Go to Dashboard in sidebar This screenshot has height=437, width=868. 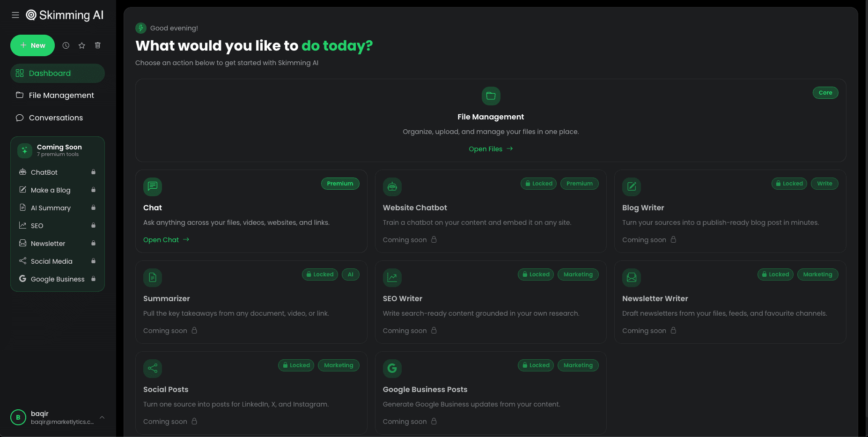tap(57, 73)
